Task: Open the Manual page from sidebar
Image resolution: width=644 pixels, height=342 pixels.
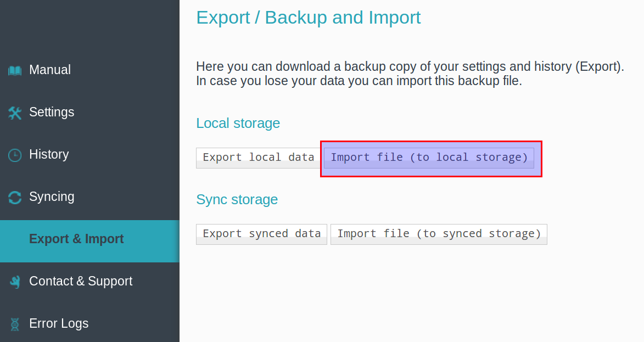Action: coord(50,70)
